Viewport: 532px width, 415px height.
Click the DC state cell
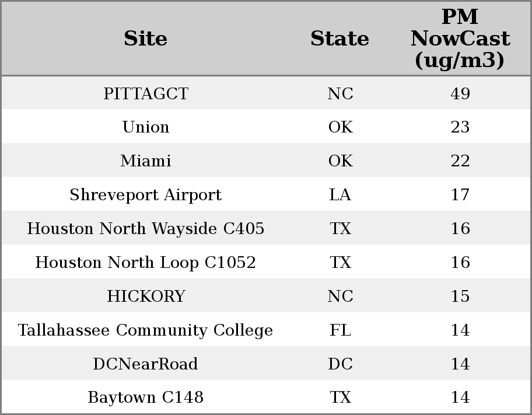[339, 364]
